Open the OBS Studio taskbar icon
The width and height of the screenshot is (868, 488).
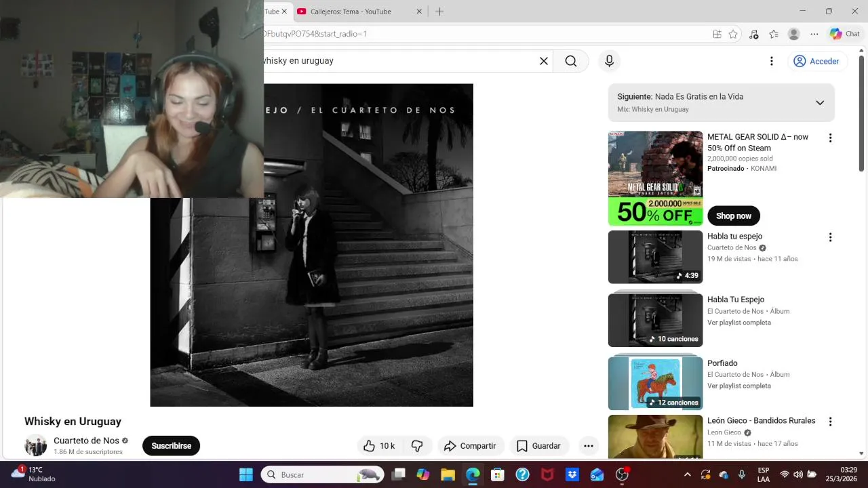click(622, 474)
